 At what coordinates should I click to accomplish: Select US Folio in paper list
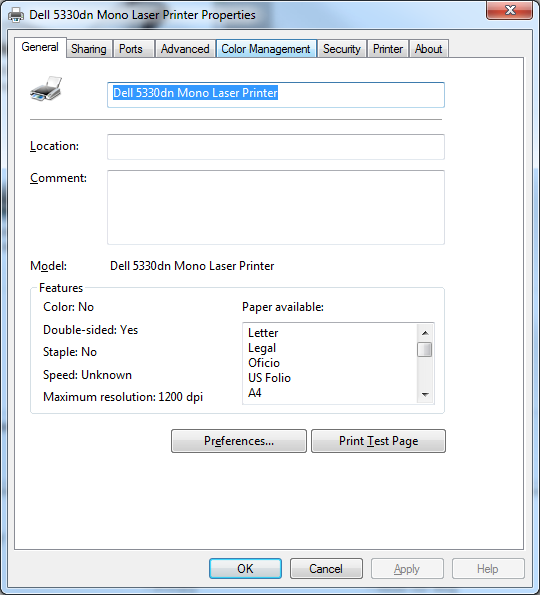(269, 378)
